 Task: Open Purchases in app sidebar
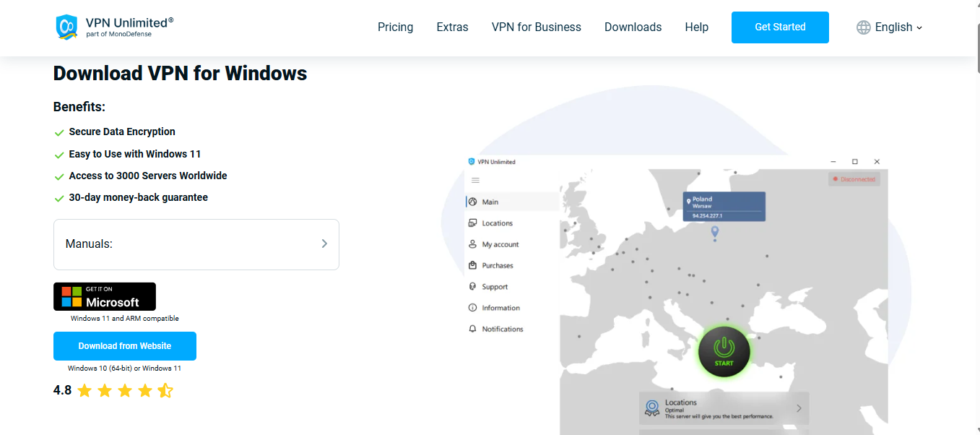click(x=497, y=265)
